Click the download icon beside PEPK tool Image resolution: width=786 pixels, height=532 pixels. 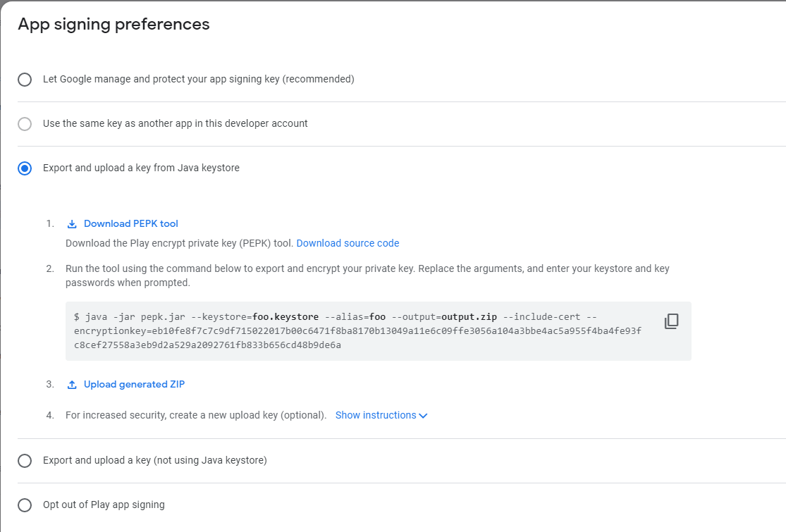coord(72,224)
